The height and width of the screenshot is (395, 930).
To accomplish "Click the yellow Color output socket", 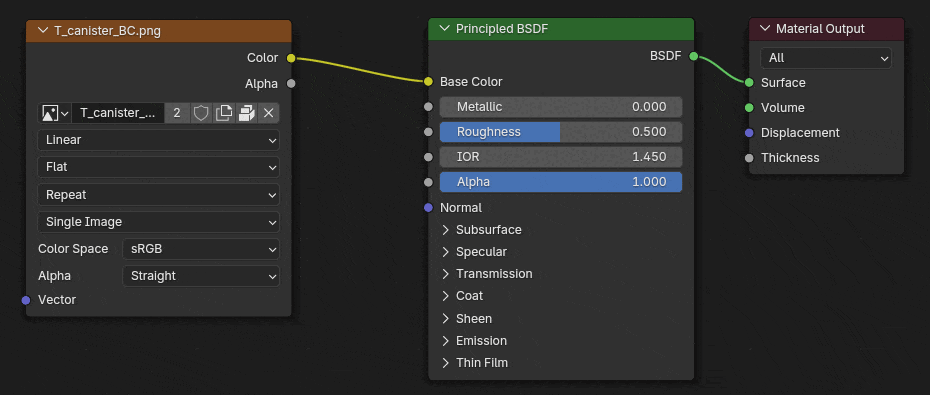I will coord(291,58).
